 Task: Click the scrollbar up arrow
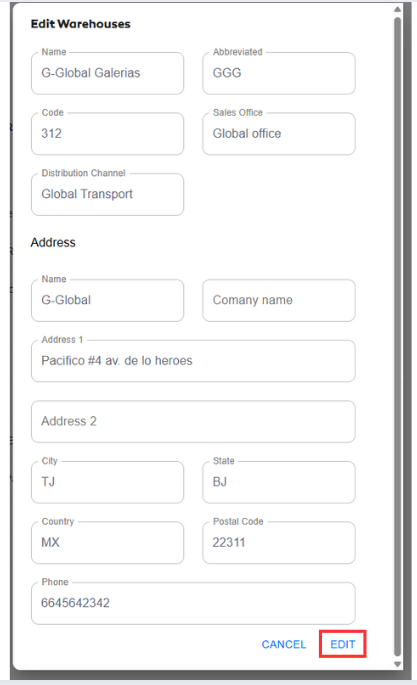[397, 10]
